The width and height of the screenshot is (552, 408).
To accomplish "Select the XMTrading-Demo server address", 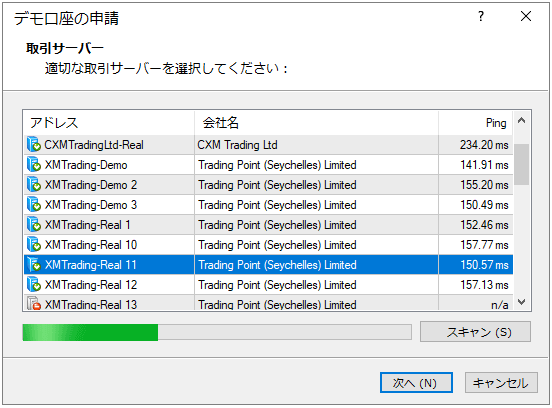I will [86, 165].
